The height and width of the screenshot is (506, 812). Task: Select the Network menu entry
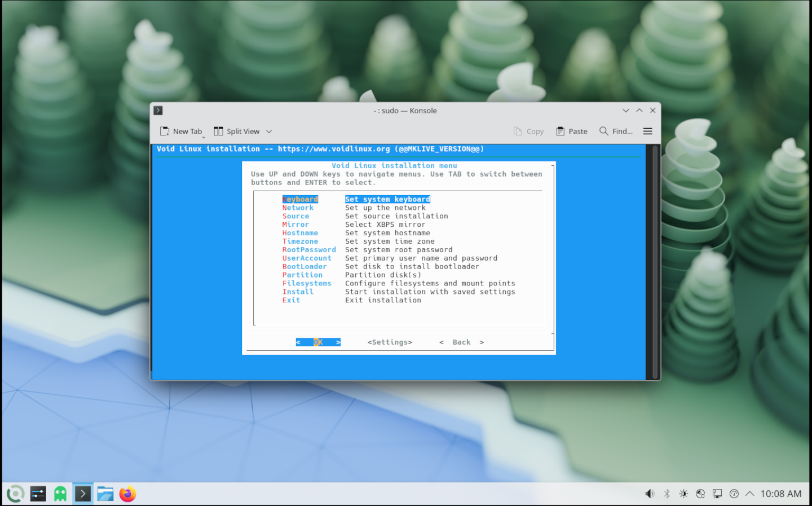298,208
